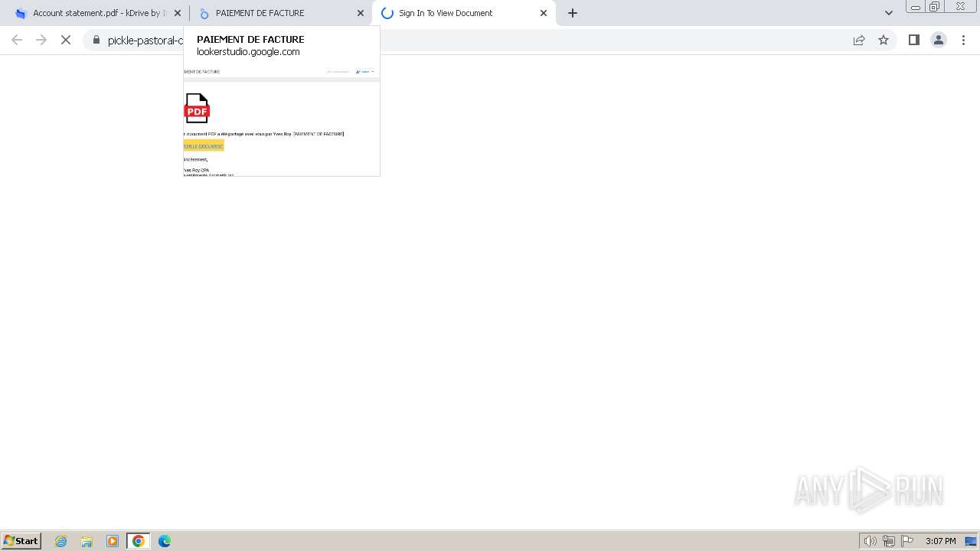Open the Chrome profile menu
The height and width of the screenshot is (551, 980).
tap(939, 40)
